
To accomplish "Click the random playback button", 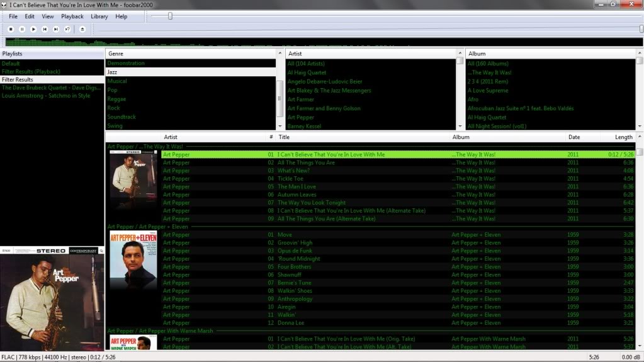I will pos(67,29).
